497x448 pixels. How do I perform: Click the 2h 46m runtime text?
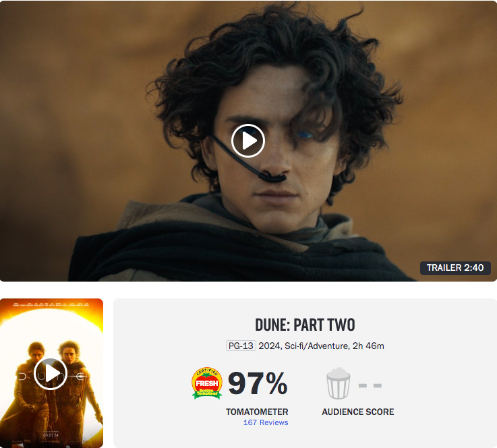pos(368,346)
